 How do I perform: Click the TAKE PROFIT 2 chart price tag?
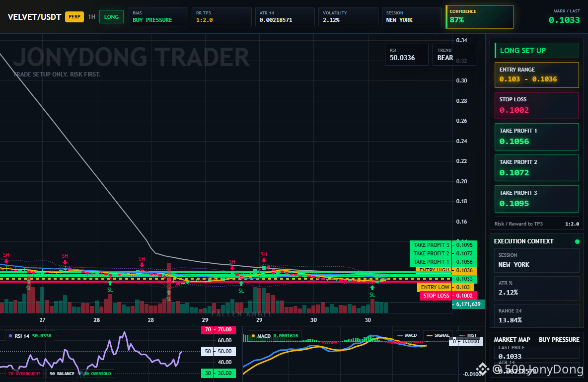(x=443, y=254)
